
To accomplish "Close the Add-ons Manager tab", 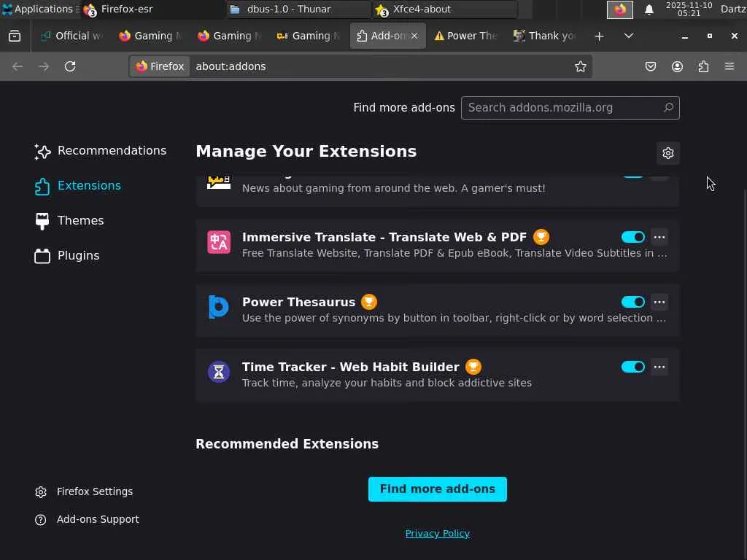I will (x=414, y=36).
